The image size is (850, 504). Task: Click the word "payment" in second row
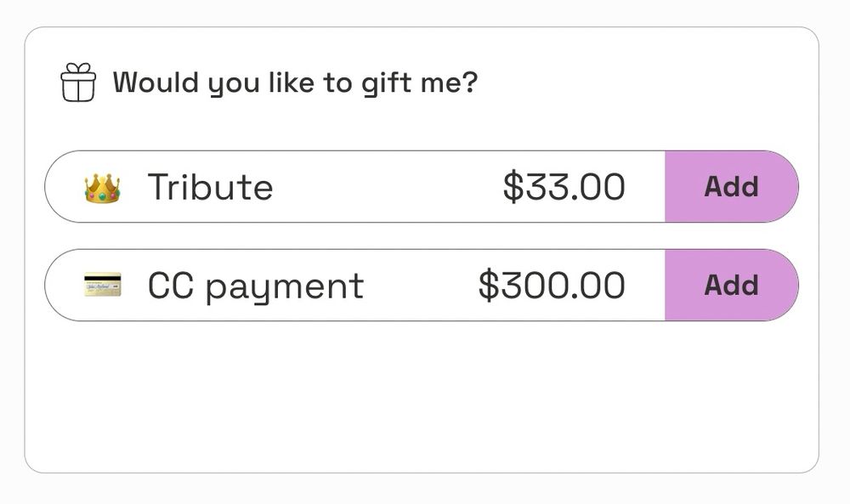(285, 287)
